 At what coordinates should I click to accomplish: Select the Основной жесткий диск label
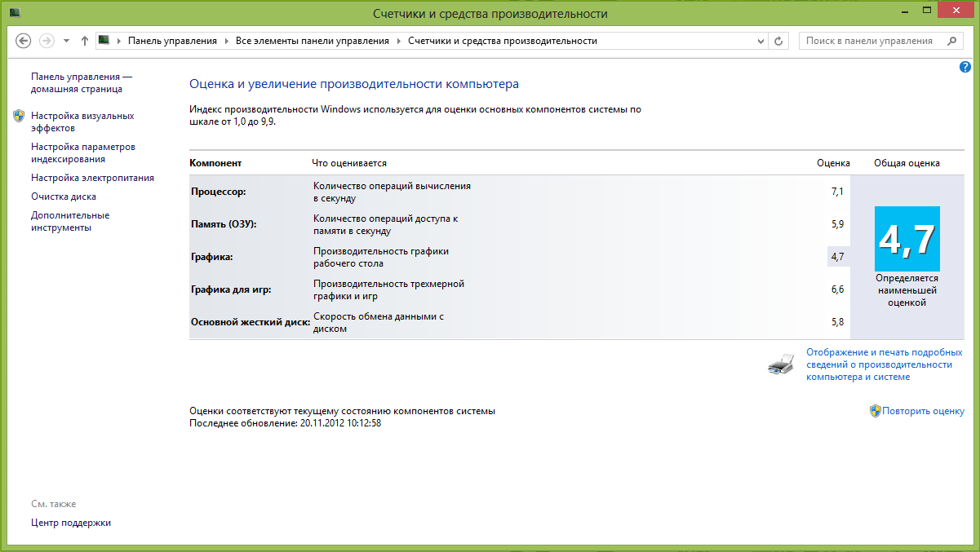pos(251,322)
